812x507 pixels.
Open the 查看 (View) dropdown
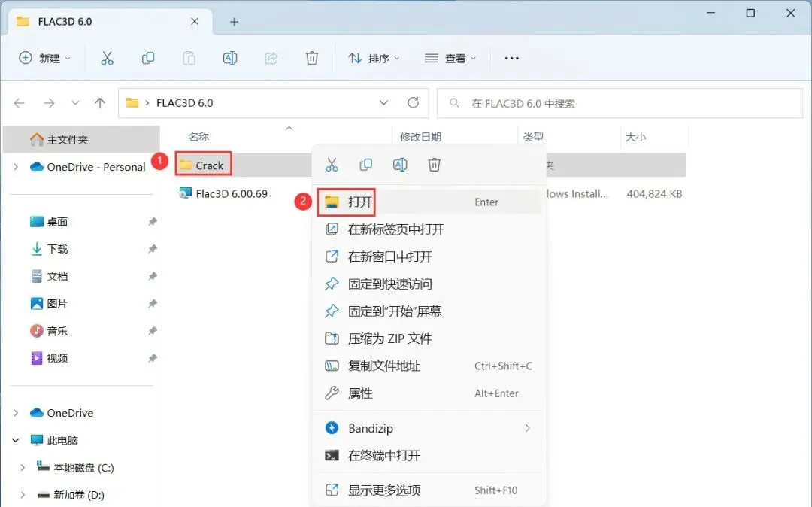pyautogui.click(x=450, y=58)
